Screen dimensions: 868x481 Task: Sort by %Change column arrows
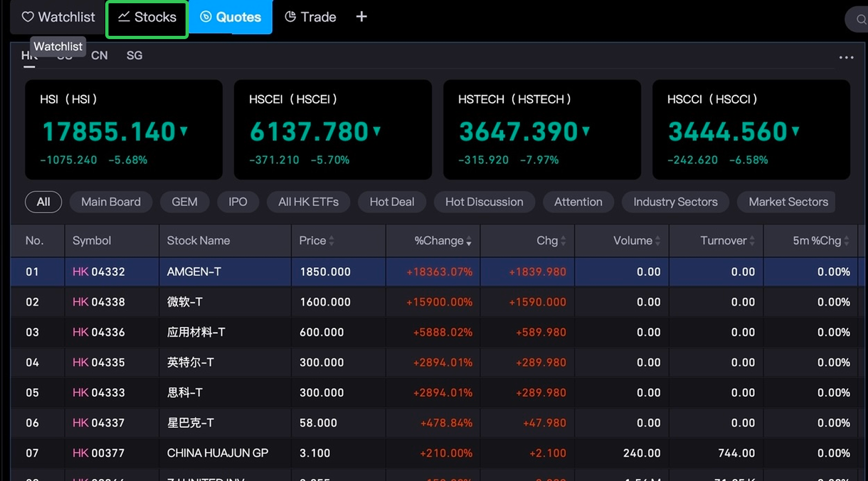tap(469, 241)
